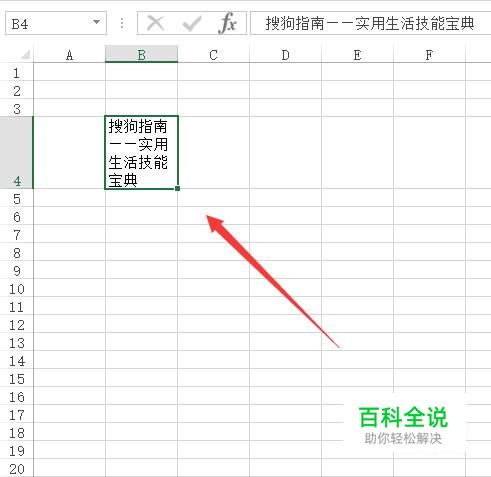Select row 16 header
Viewport: 491px width, 477px height.
pos(17,396)
